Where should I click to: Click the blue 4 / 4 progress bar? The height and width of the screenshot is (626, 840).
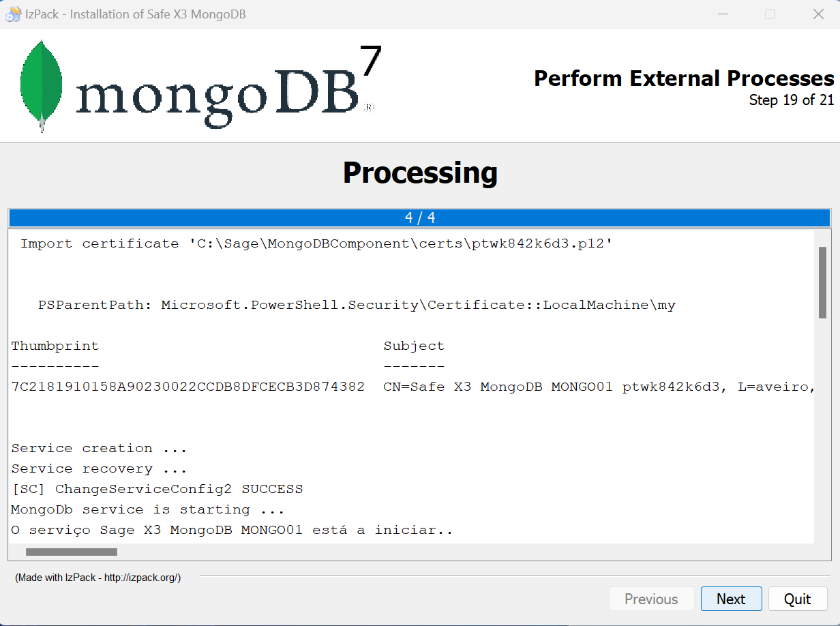pos(419,218)
